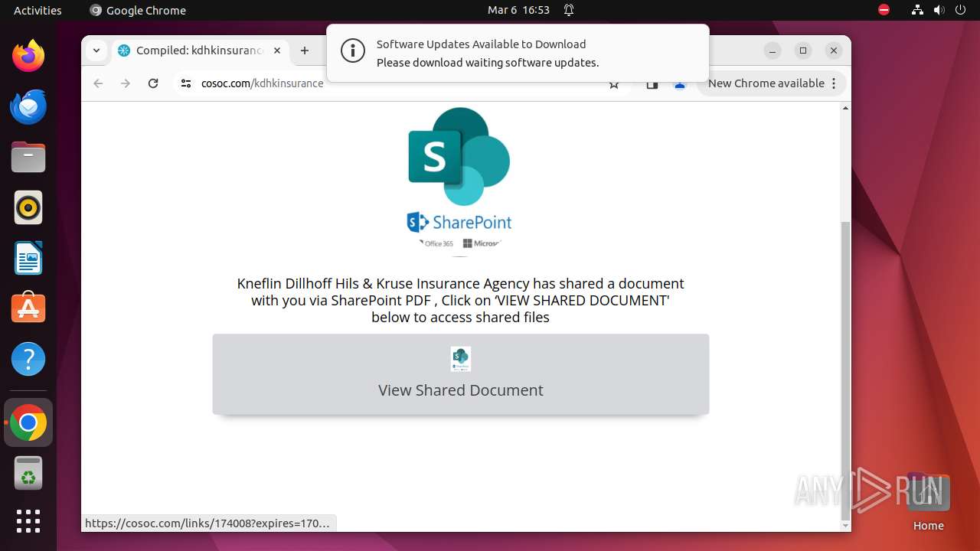
Task: Select Google Chrome icon in dock
Action: [x=28, y=422]
